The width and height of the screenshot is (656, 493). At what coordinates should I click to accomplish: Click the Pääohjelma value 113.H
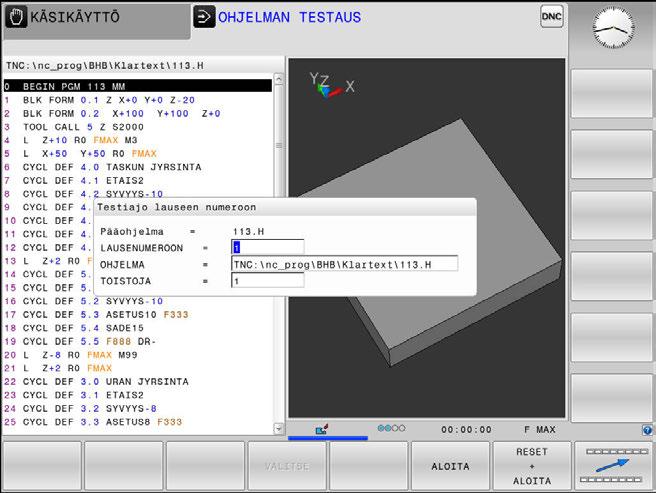point(249,231)
